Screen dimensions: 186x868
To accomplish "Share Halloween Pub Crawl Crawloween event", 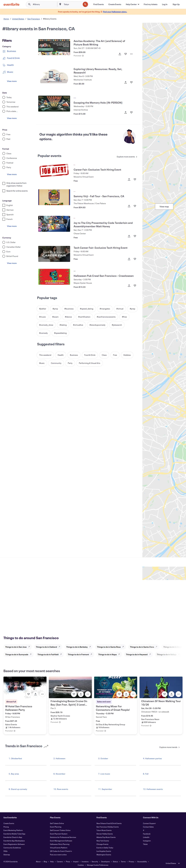I will point(129,285).
